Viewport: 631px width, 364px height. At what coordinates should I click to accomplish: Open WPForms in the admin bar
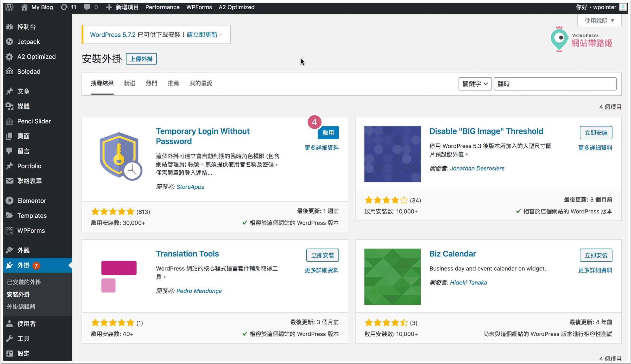point(199,7)
